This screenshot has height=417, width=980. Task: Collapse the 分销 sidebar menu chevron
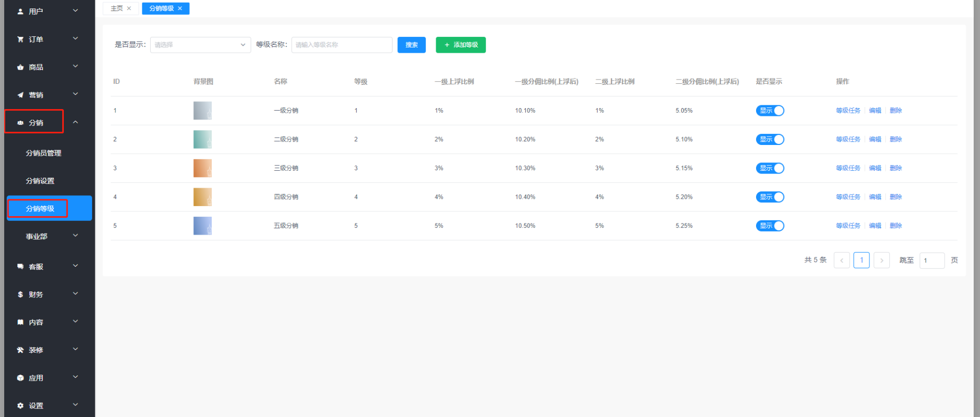[x=75, y=122]
